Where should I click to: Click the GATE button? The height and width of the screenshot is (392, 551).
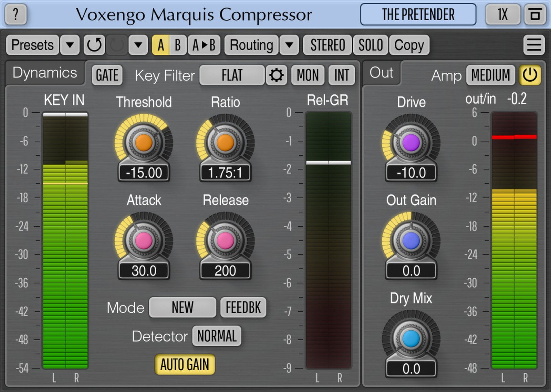107,75
